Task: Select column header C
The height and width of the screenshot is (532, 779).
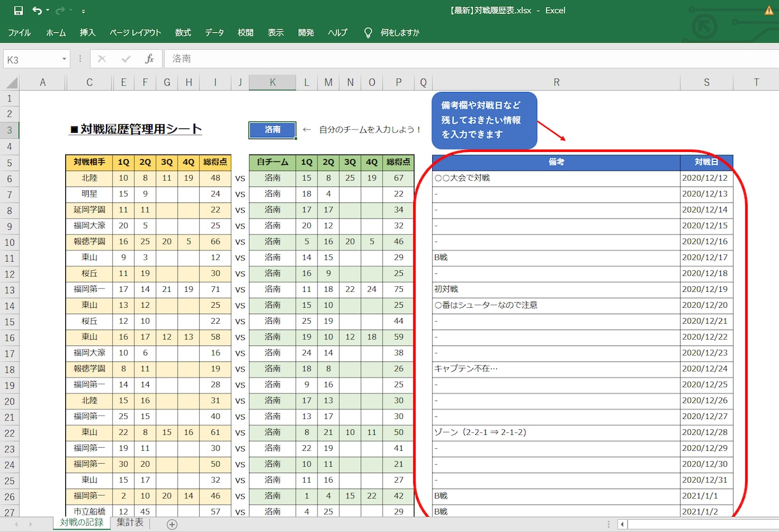Action: coord(89,82)
